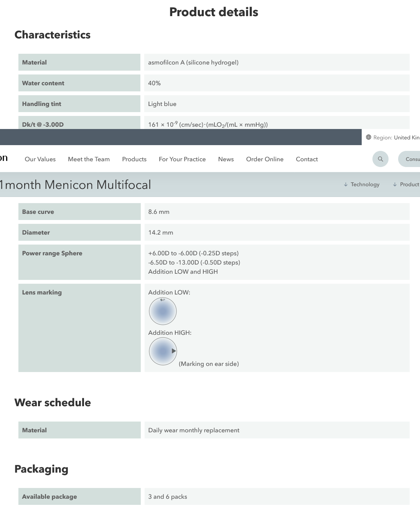Image resolution: width=420 pixels, height=516 pixels.
Task: Open the Products menu
Action: 134,159
